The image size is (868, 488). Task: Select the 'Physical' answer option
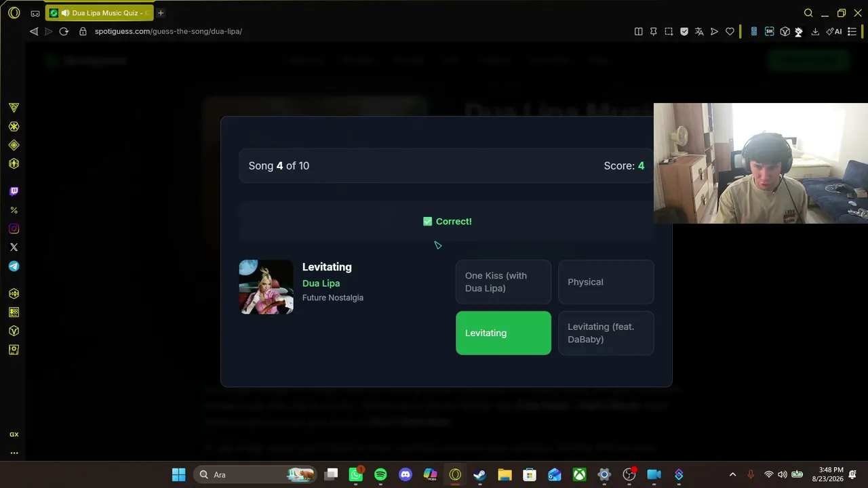click(x=606, y=282)
